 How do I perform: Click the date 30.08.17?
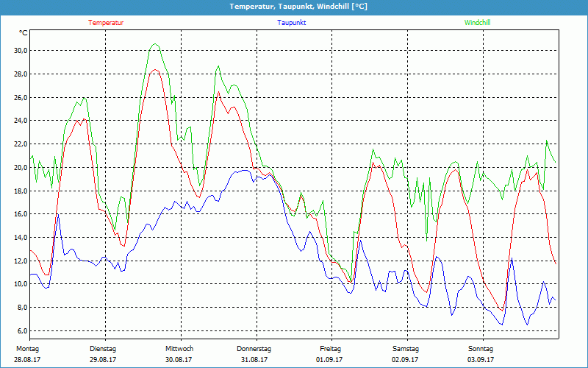(x=179, y=360)
